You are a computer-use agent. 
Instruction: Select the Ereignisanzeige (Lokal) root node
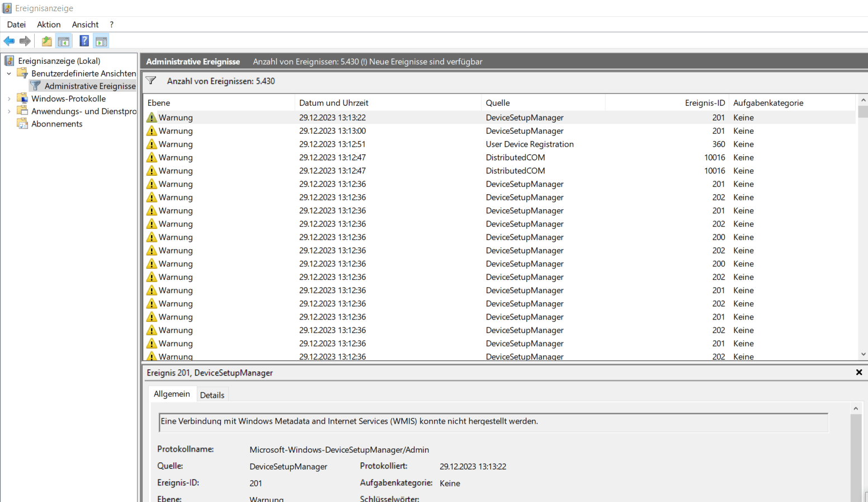click(59, 60)
